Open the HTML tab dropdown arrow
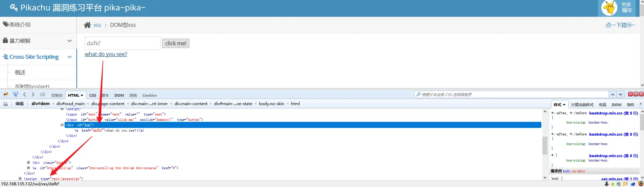 82,95
